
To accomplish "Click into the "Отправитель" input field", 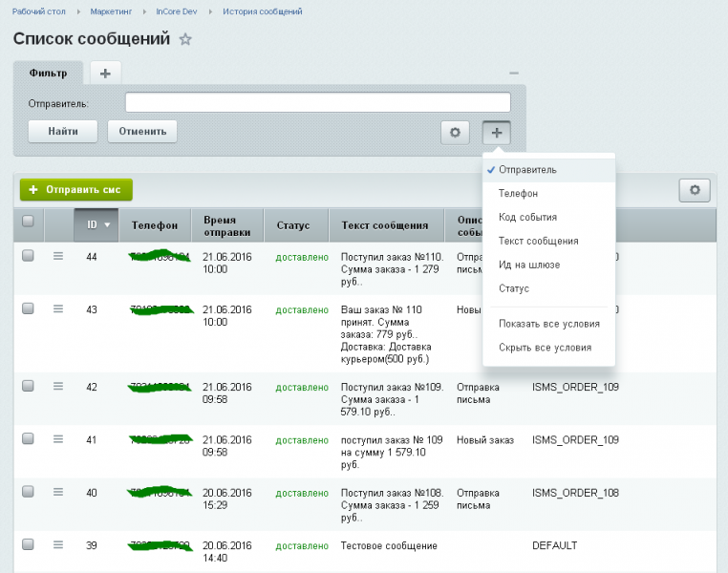I will point(317,102).
